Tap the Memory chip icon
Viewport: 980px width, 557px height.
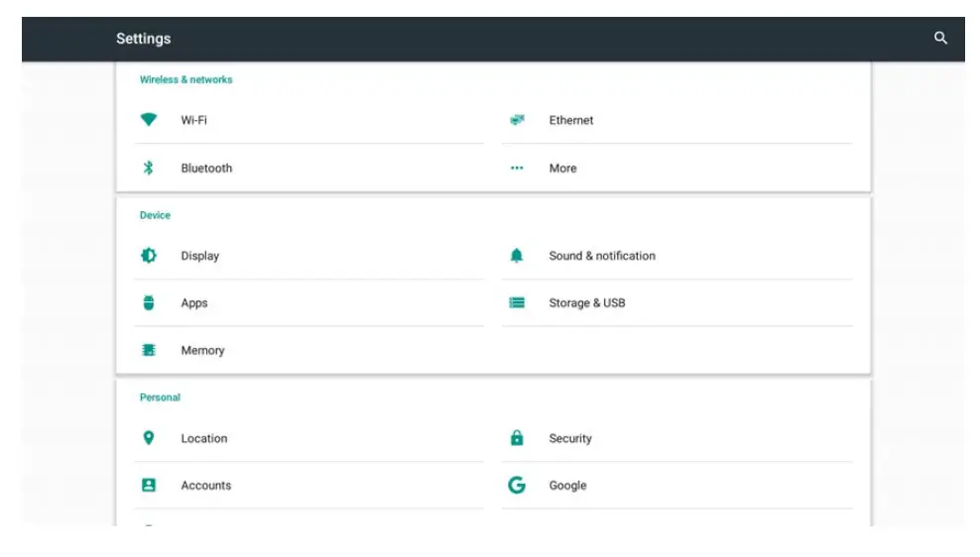(x=149, y=351)
